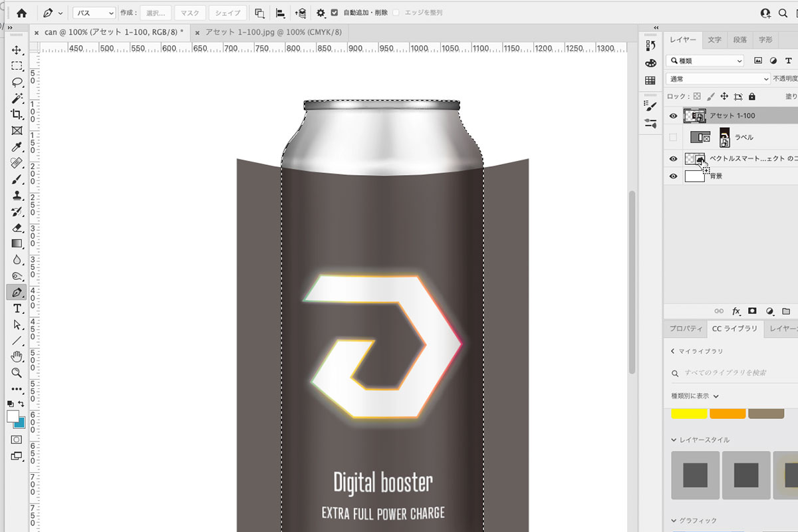Hide the アセット 1-100 layer
Screen dimensions: 798x532
(673, 116)
